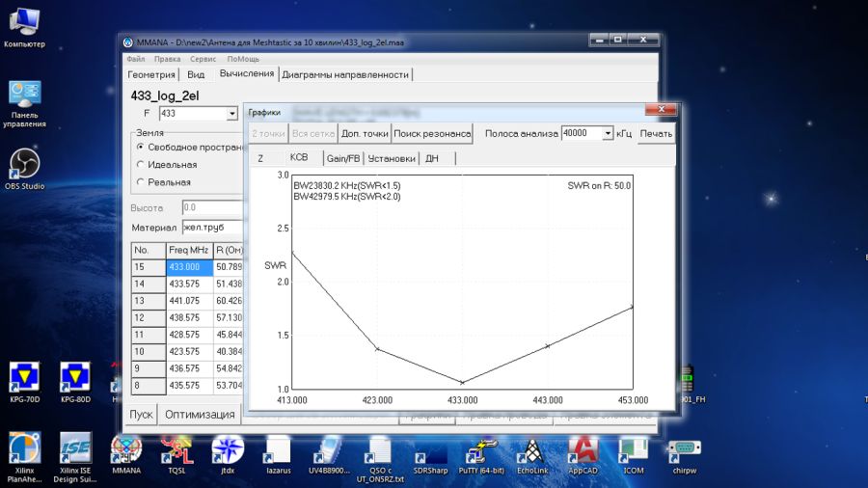Click the Пуск button

pos(141,415)
